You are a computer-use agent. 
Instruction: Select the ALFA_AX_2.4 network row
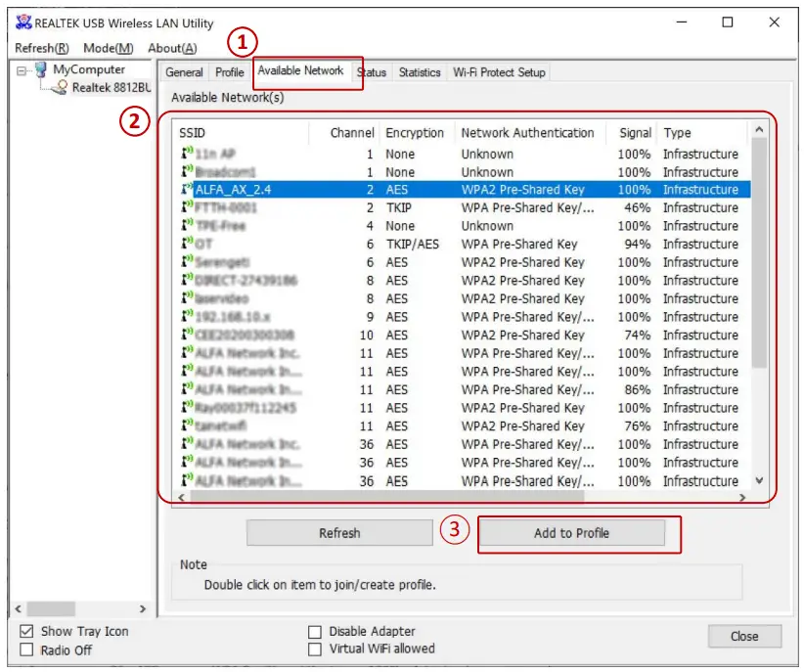tap(465, 190)
